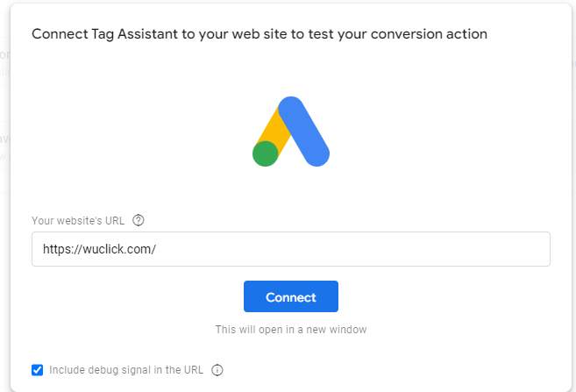Click the Connect button
Viewport: 576px width, 392px height.
(x=291, y=296)
